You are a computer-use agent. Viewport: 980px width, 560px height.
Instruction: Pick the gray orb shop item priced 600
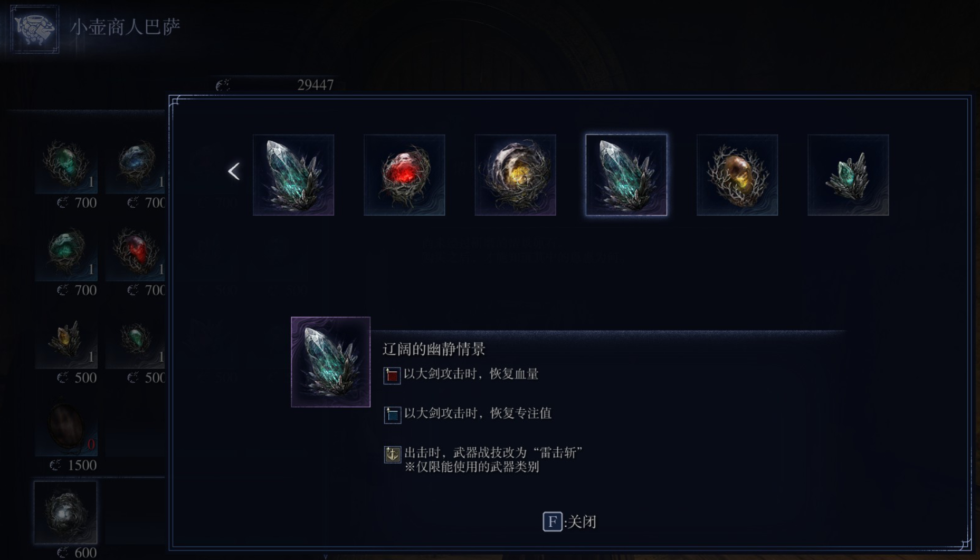(66, 512)
